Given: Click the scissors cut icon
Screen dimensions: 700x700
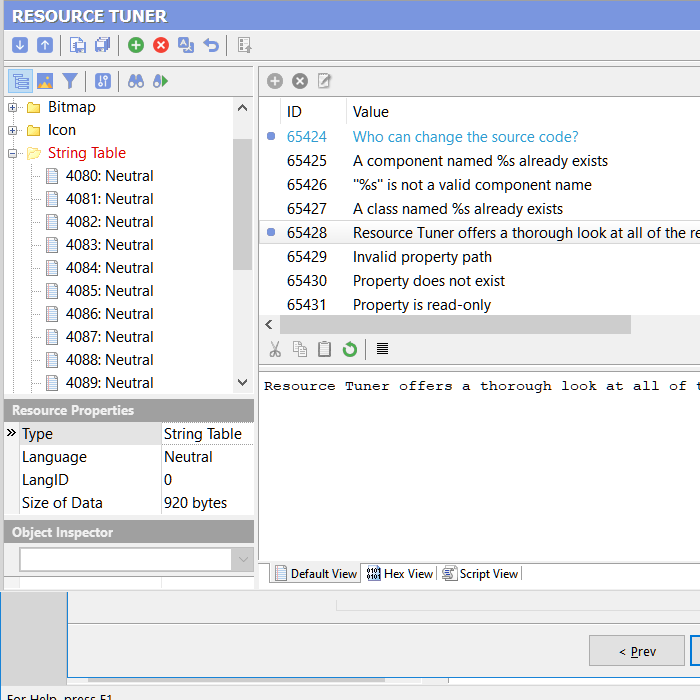Looking at the screenshot, I should pyautogui.click(x=275, y=349).
